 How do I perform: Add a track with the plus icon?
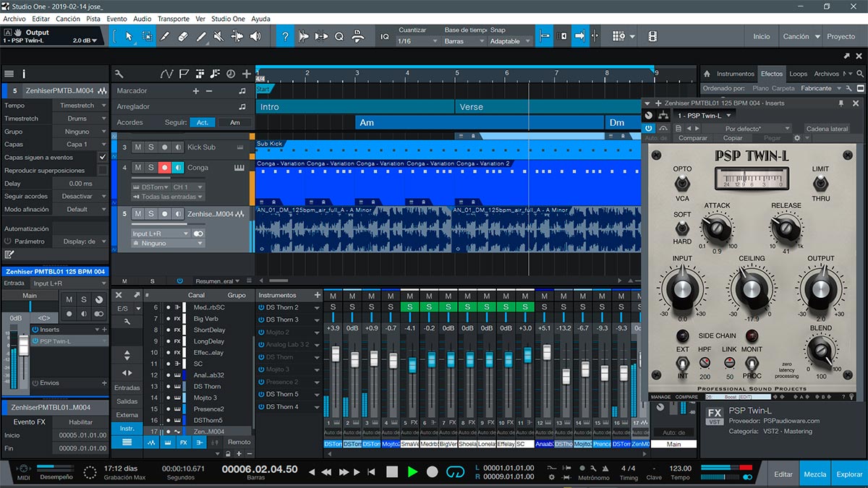click(x=247, y=74)
